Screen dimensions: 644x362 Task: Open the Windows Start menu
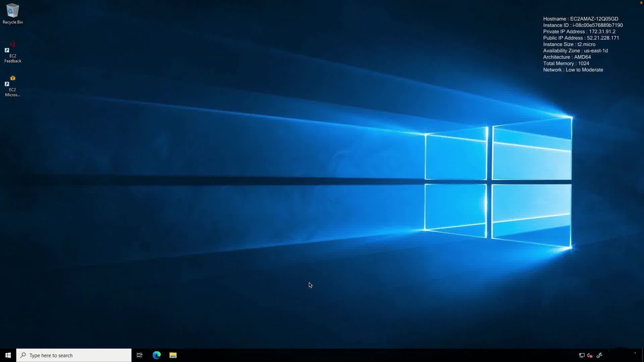pyautogui.click(x=8, y=355)
